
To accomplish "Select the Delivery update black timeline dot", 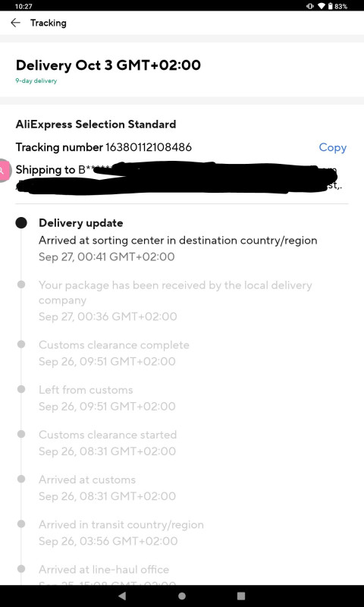I will (x=21, y=223).
